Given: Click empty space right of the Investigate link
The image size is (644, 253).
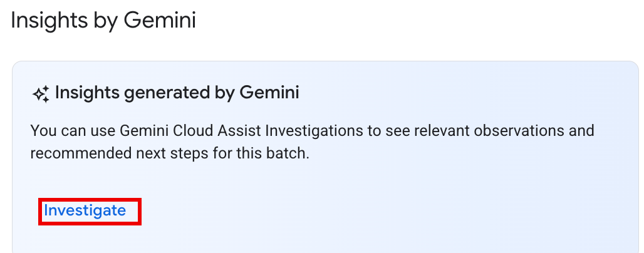Looking at the screenshot, I should point(313,211).
